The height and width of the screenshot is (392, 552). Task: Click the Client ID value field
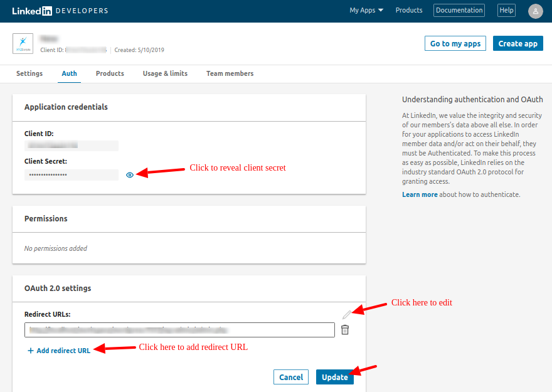(x=72, y=146)
